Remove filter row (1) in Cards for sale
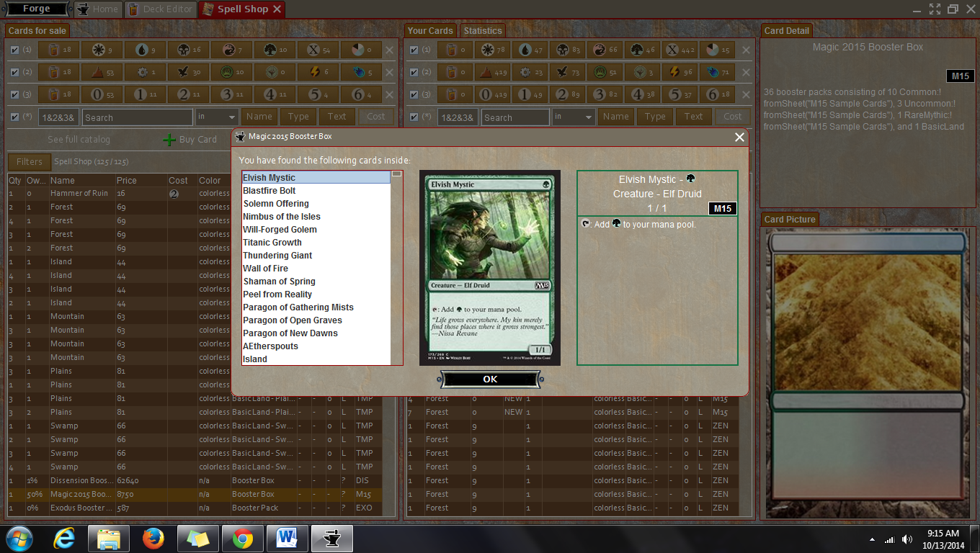 point(389,50)
